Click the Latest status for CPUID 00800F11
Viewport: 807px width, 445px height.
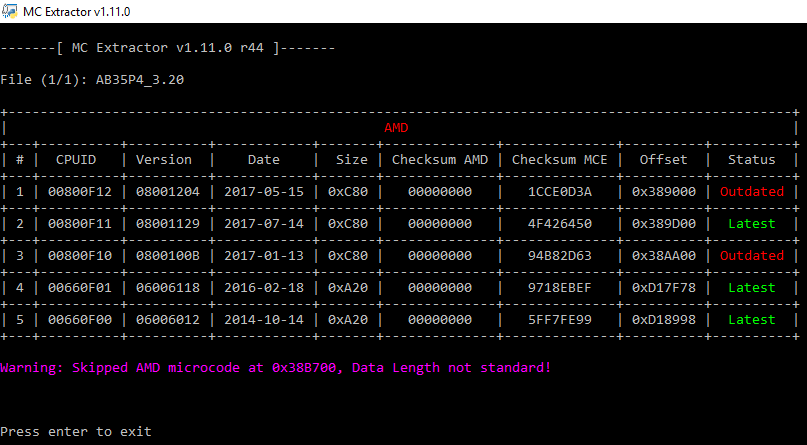point(751,223)
